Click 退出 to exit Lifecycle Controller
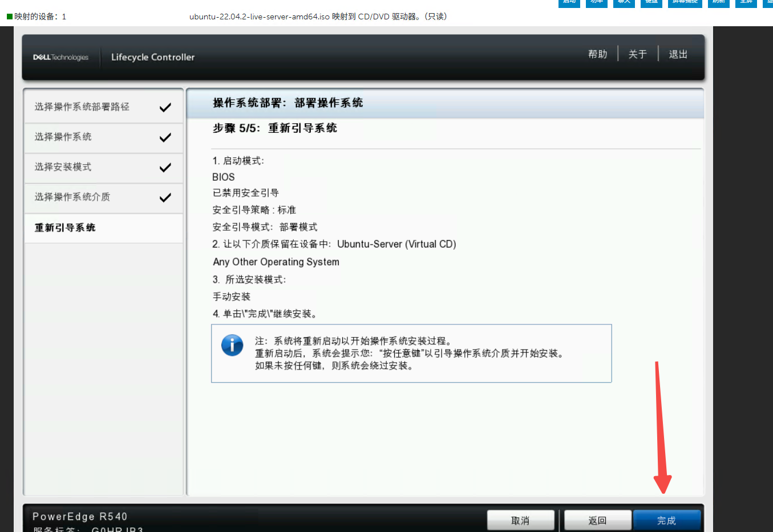 coord(678,54)
